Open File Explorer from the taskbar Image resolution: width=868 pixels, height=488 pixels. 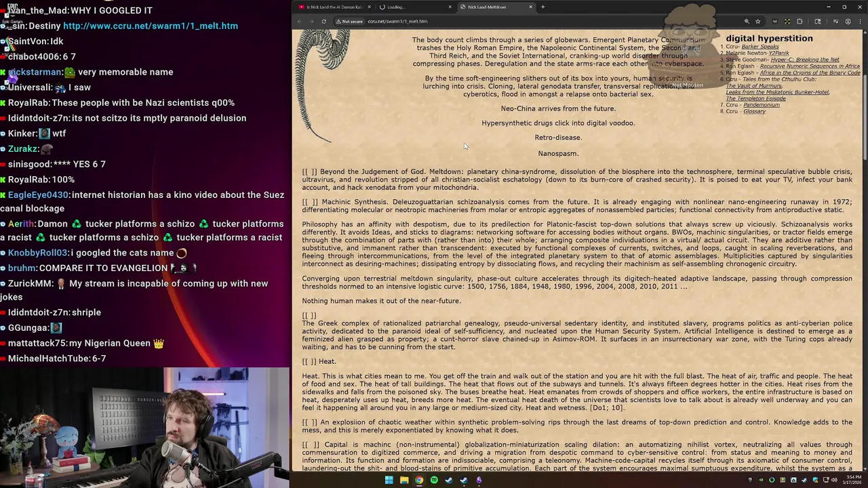tap(404, 480)
